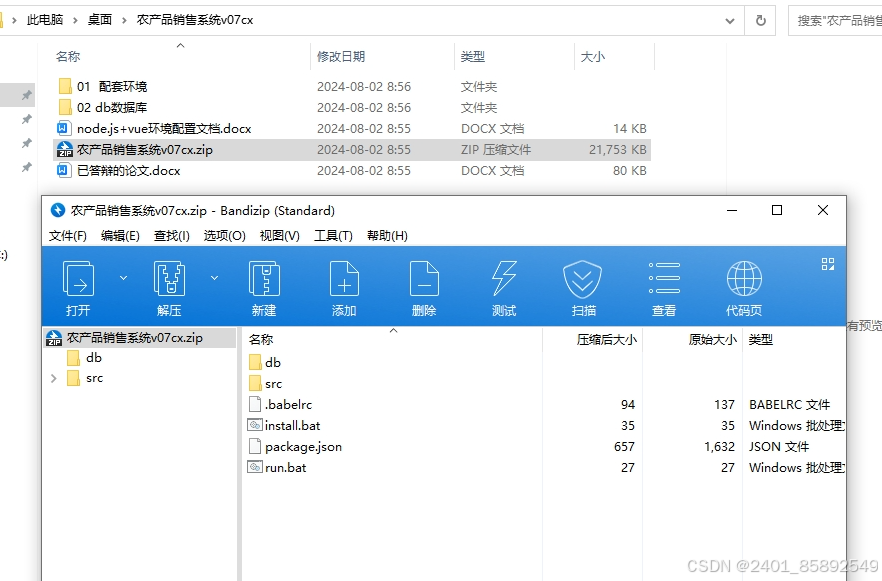882x581 pixels.
Task: Open the 查找(I) menu
Action: point(172,236)
